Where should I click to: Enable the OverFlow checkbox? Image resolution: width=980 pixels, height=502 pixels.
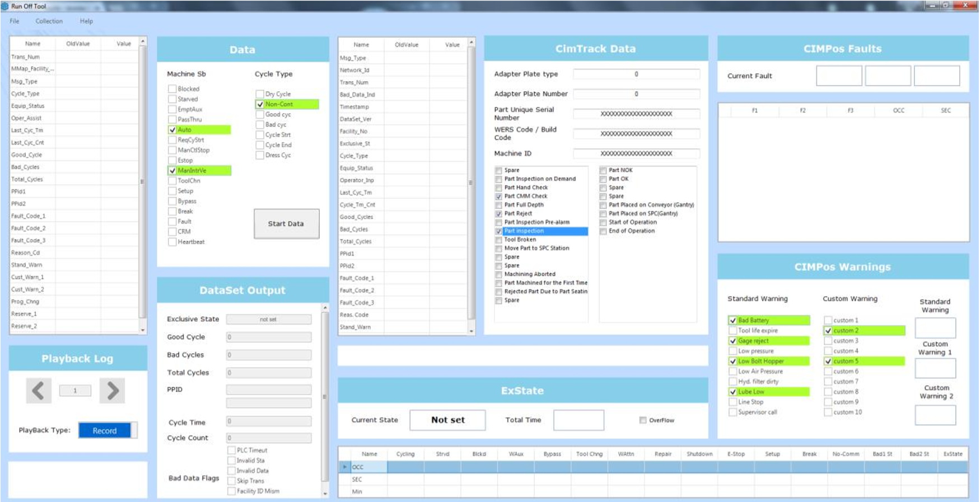pyautogui.click(x=643, y=420)
